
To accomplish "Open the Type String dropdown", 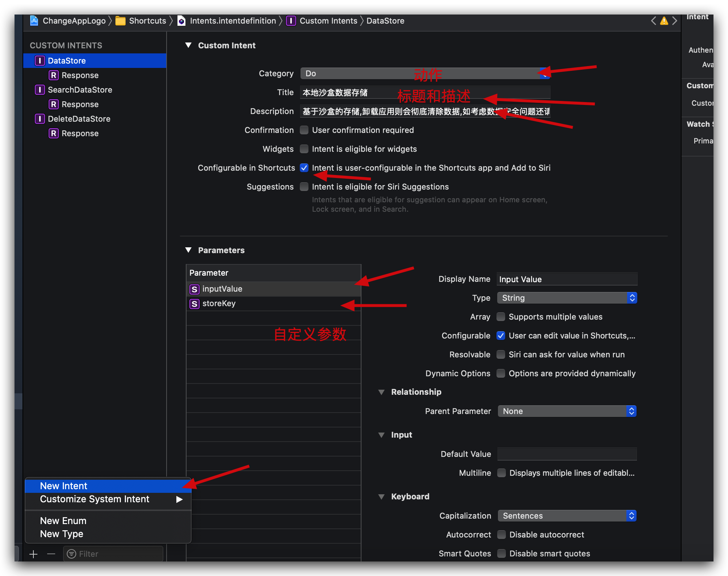I will pyautogui.click(x=567, y=298).
